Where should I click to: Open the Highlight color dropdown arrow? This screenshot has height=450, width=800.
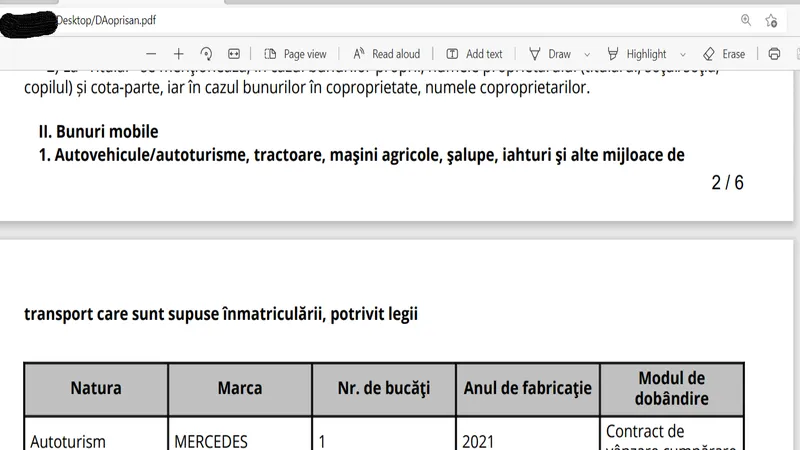(x=683, y=55)
